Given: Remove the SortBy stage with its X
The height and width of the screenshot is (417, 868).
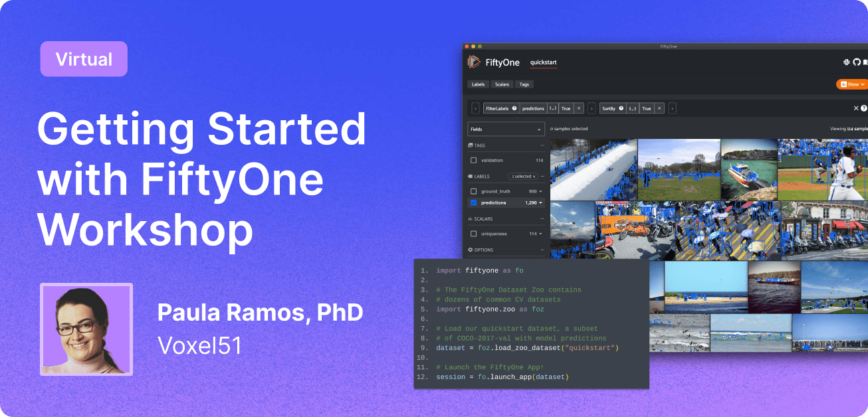Looking at the screenshot, I should pos(659,108).
